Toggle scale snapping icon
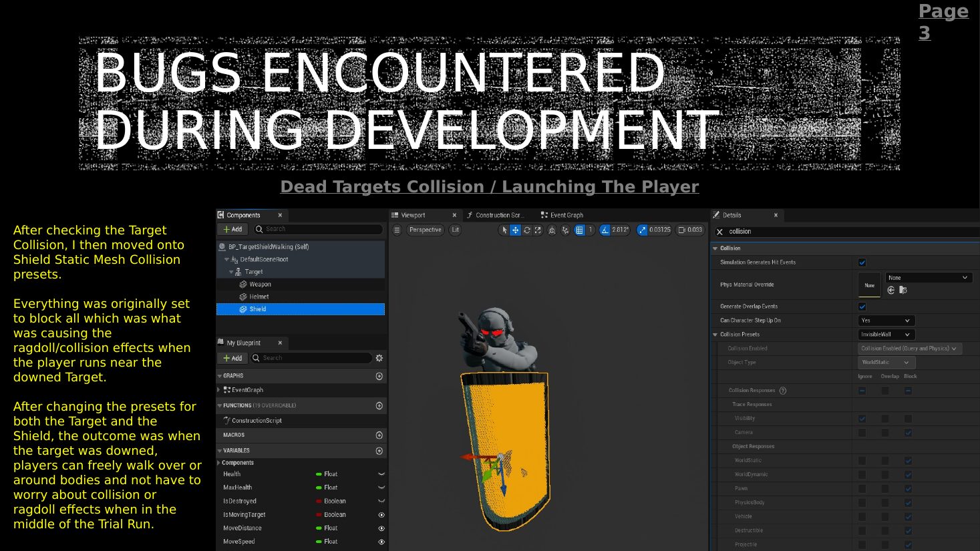This screenshot has width=980, height=551. click(643, 230)
